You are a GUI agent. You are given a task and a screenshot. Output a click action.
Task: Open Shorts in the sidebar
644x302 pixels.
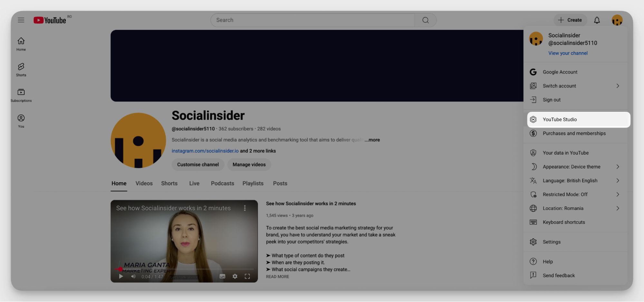point(21,70)
